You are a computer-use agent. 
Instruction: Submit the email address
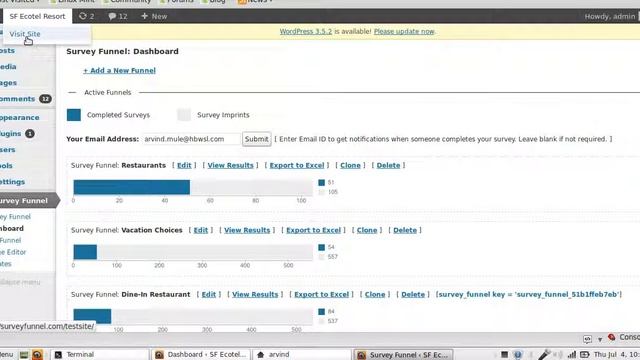pyautogui.click(x=256, y=139)
